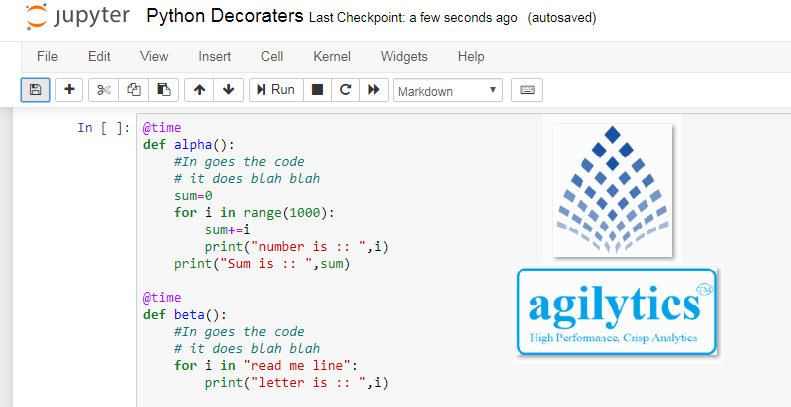The height and width of the screenshot is (407, 791).
Task: Click the print("letter is :: ",i) line
Action: tap(297, 383)
